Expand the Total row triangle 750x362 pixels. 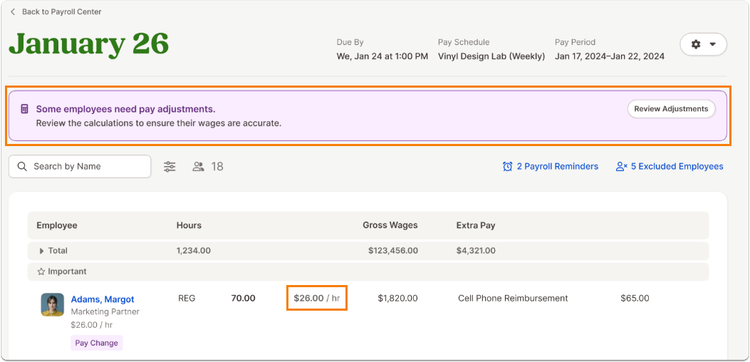click(x=41, y=251)
